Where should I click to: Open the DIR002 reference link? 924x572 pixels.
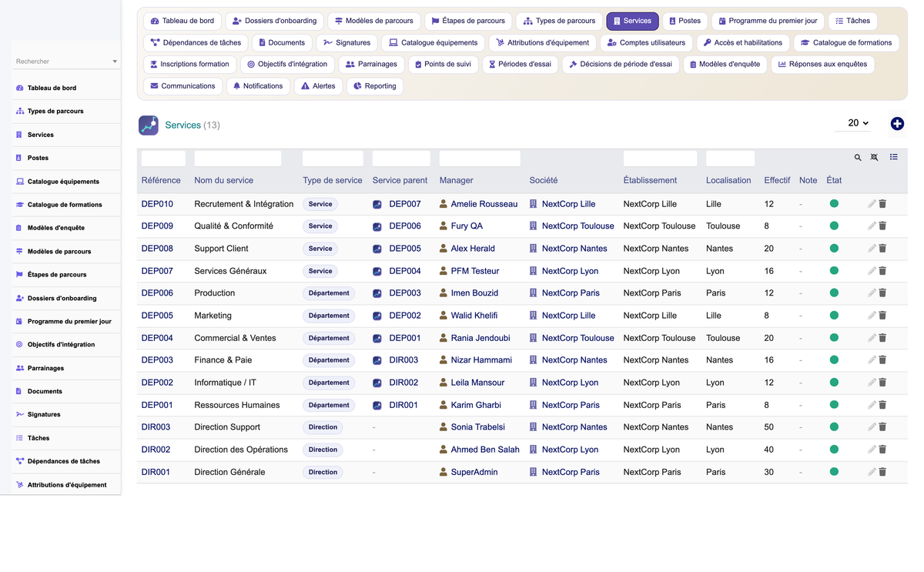pos(156,450)
